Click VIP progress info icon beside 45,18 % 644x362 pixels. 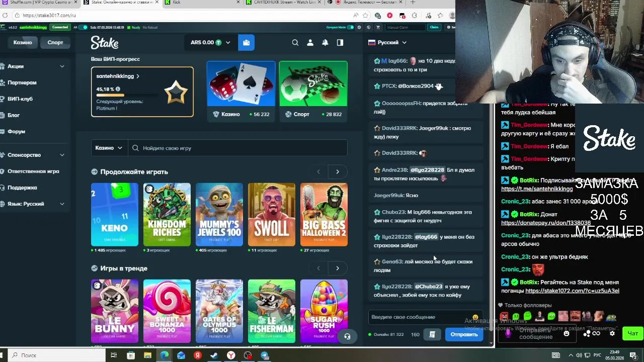point(118,89)
